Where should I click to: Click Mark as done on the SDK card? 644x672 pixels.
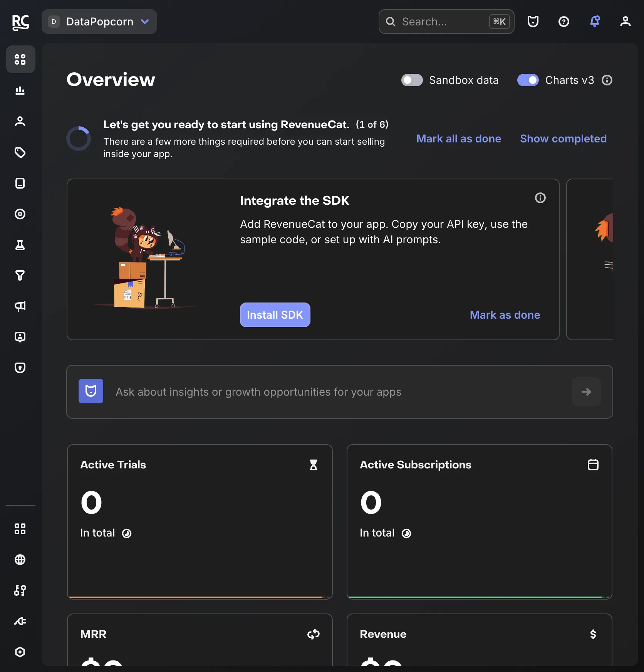[x=505, y=315]
